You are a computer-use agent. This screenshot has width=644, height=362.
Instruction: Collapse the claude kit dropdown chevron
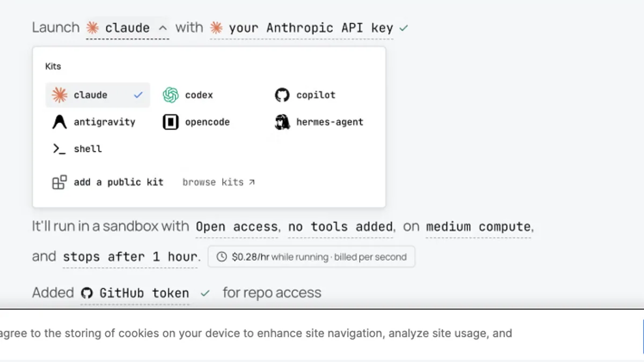point(163,27)
